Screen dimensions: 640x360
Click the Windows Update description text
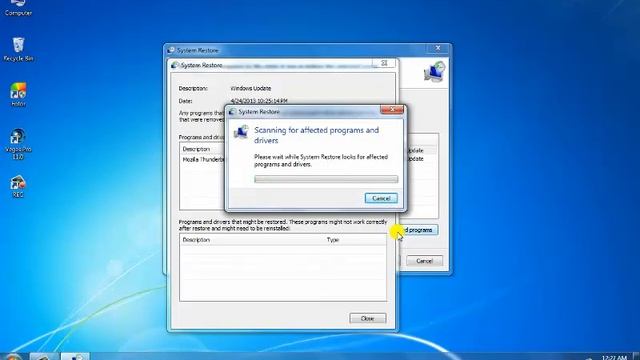(251, 88)
